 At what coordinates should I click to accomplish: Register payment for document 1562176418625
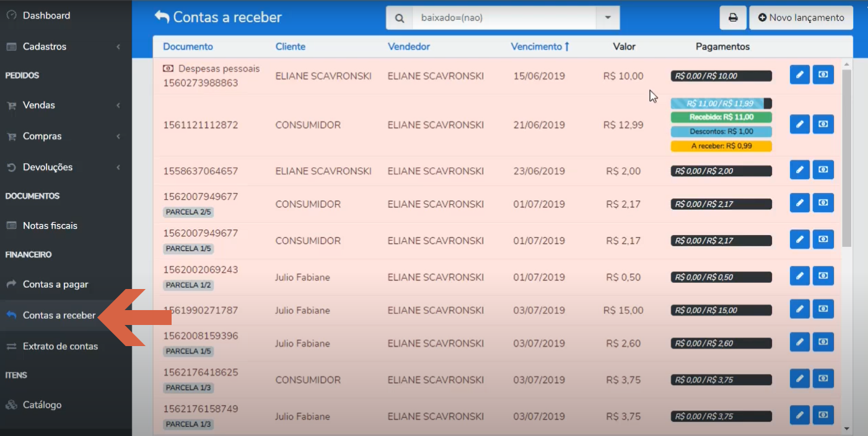tap(823, 378)
